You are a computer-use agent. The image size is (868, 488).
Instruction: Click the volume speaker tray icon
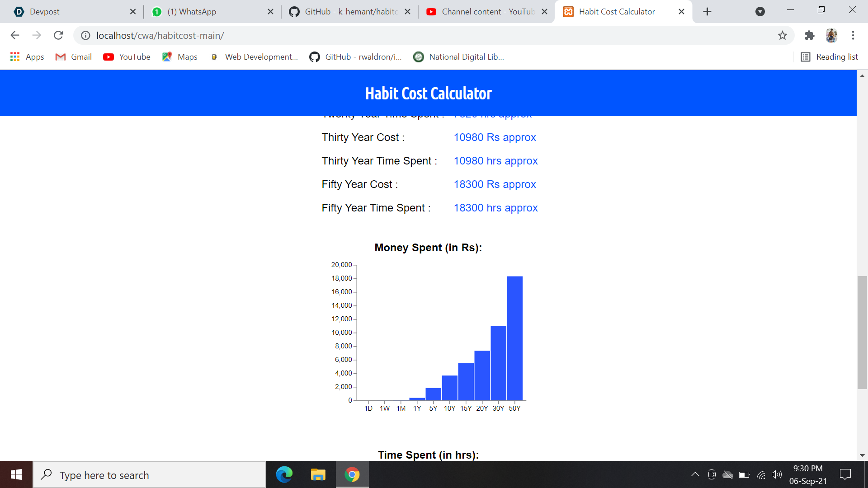point(777,474)
